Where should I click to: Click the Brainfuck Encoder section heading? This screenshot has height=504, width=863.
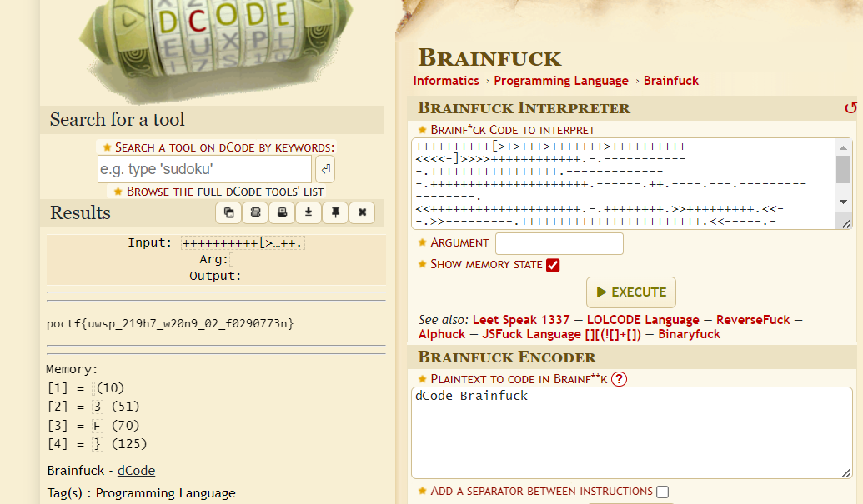point(506,357)
